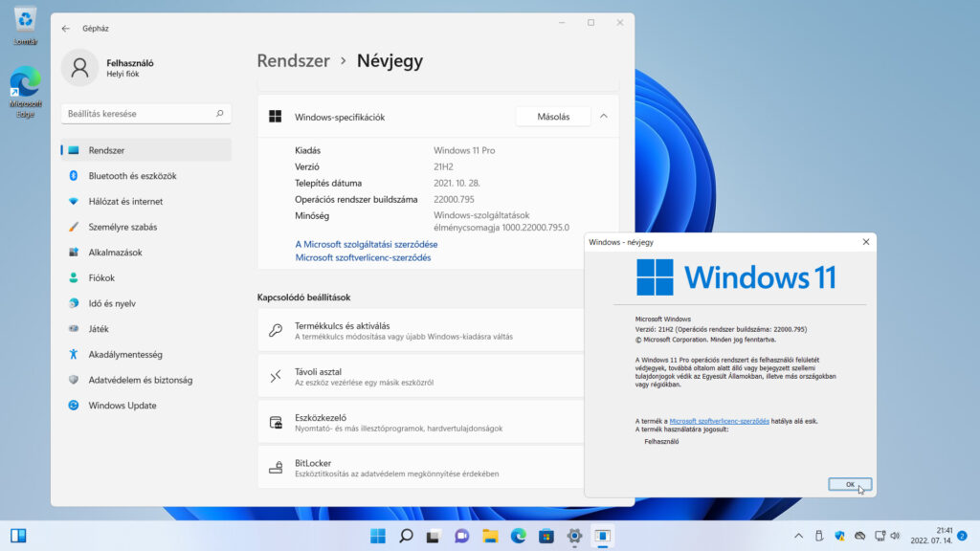
Task: Select the 22000.795 build number value
Action: [454, 199]
